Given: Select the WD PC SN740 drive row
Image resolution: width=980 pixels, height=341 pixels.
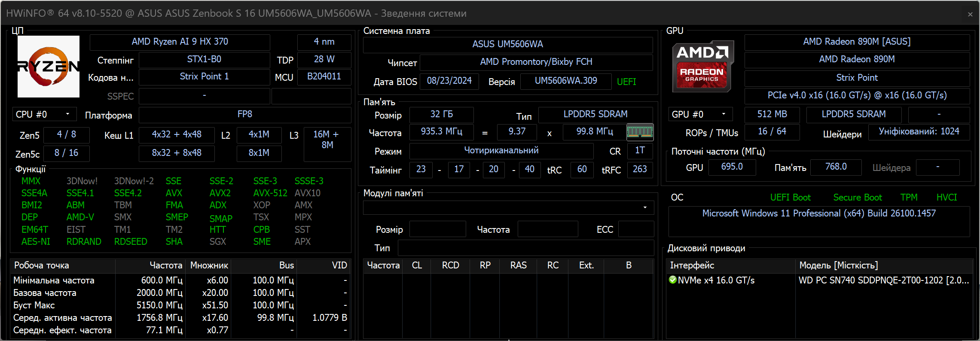Looking at the screenshot, I should pos(819,280).
